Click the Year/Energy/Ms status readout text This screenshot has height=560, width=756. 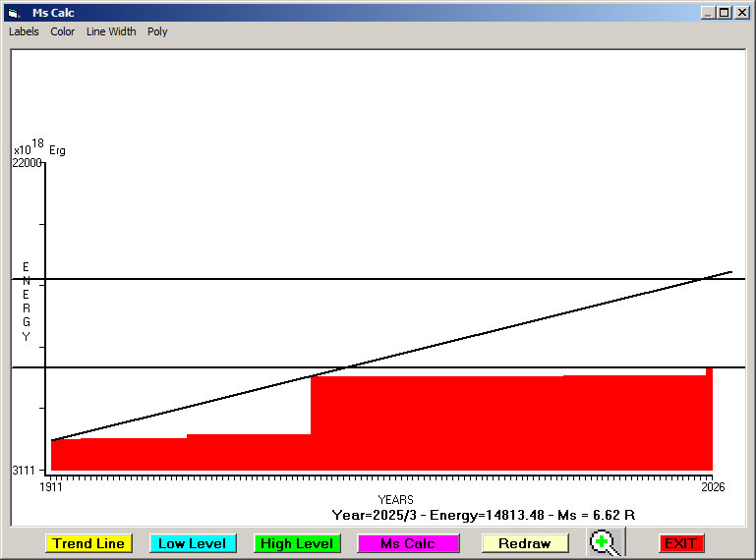click(483, 515)
